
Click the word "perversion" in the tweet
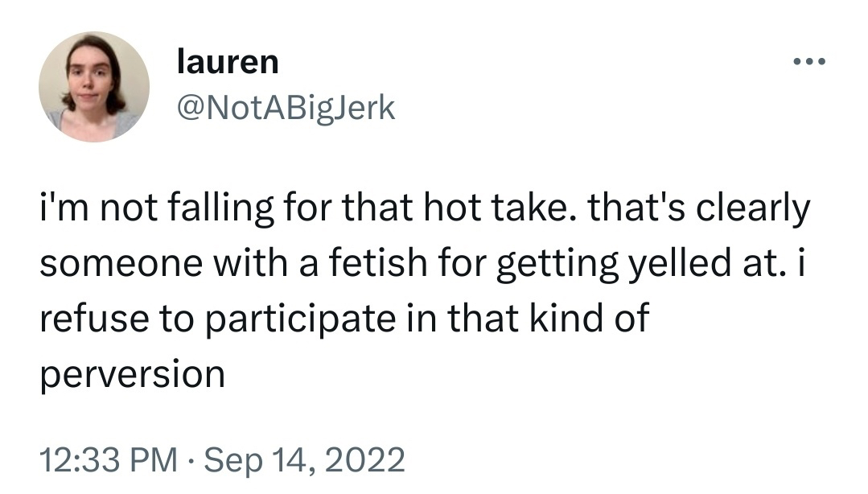[132, 374]
